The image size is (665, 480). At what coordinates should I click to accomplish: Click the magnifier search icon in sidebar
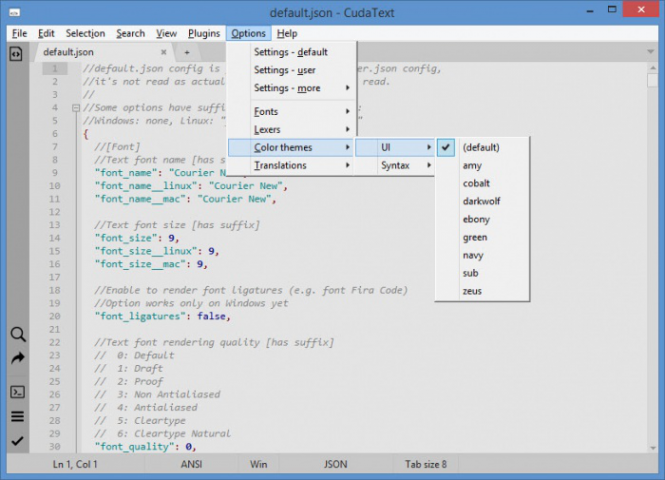click(17, 334)
